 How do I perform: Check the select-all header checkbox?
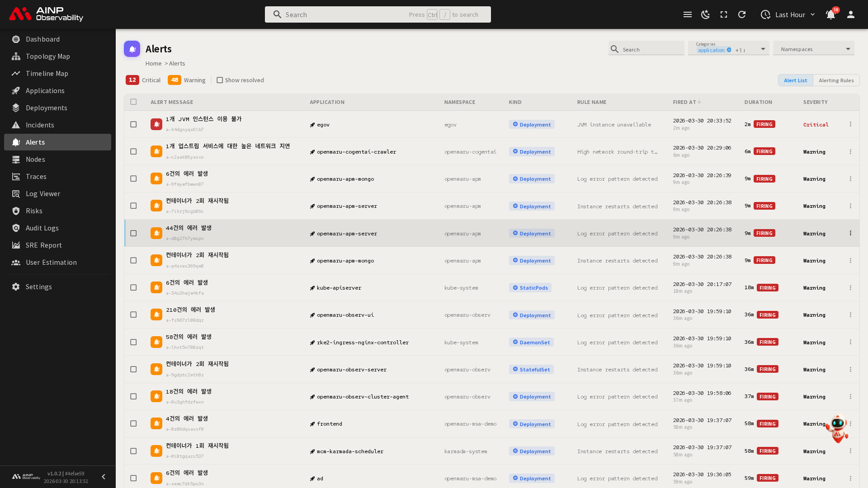point(133,102)
